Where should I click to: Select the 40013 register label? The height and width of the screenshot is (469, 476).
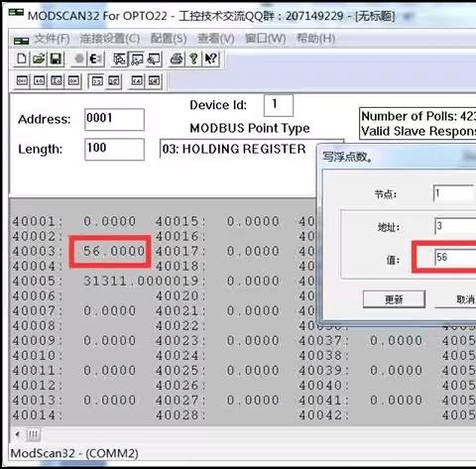click(x=38, y=401)
